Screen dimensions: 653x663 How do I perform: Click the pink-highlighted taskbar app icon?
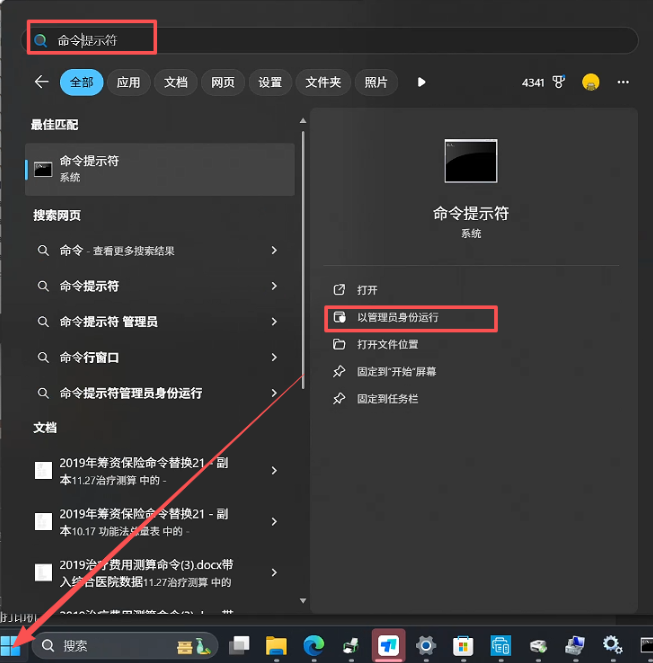click(x=388, y=645)
